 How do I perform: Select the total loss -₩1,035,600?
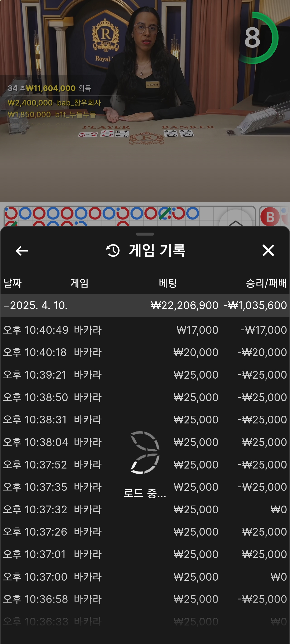click(255, 305)
